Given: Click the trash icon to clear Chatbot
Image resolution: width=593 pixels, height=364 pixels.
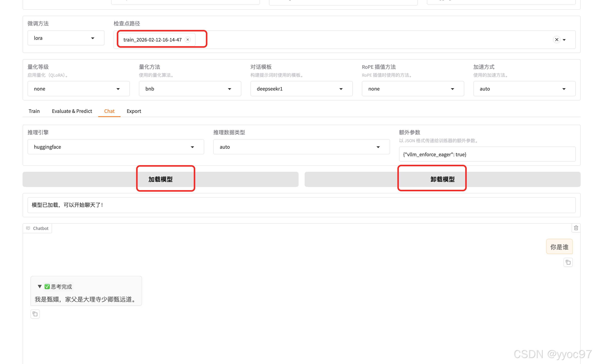Looking at the screenshot, I should [x=576, y=228].
